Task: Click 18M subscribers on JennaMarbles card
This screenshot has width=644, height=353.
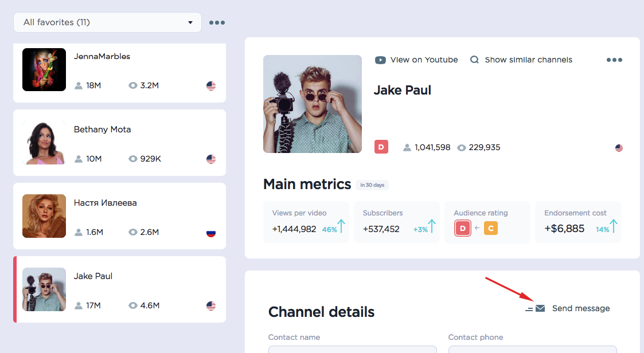Action: coord(93,85)
